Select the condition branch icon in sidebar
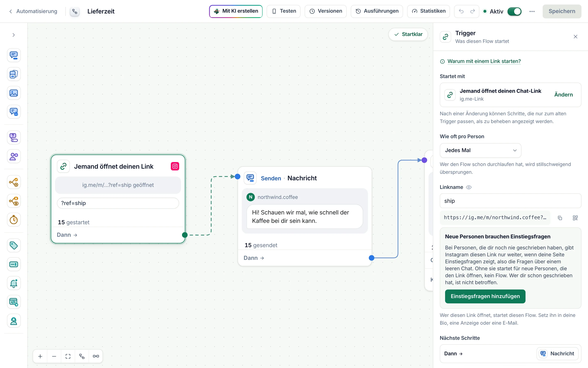The width and height of the screenshot is (588, 368). (14, 182)
